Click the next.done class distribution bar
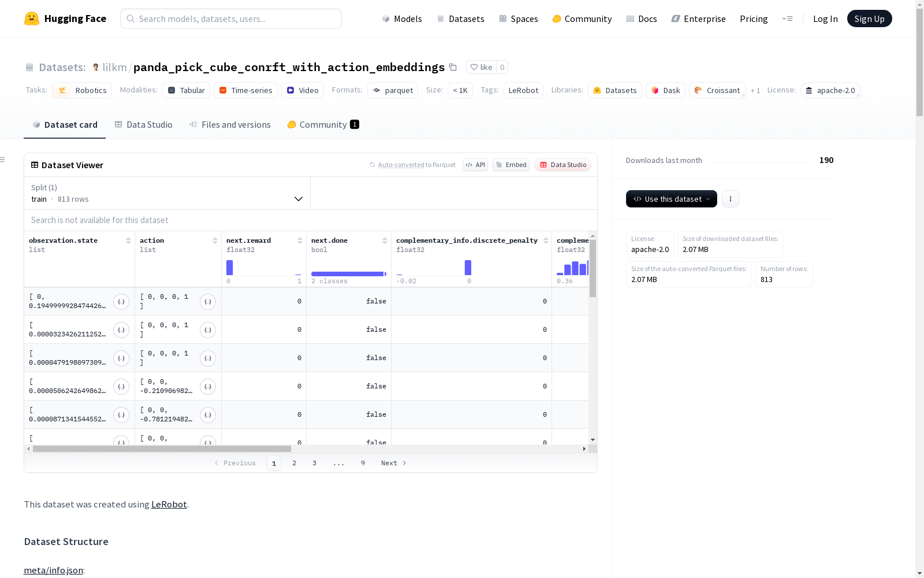Screen dimensions: 924x578 pyautogui.click(x=348, y=274)
